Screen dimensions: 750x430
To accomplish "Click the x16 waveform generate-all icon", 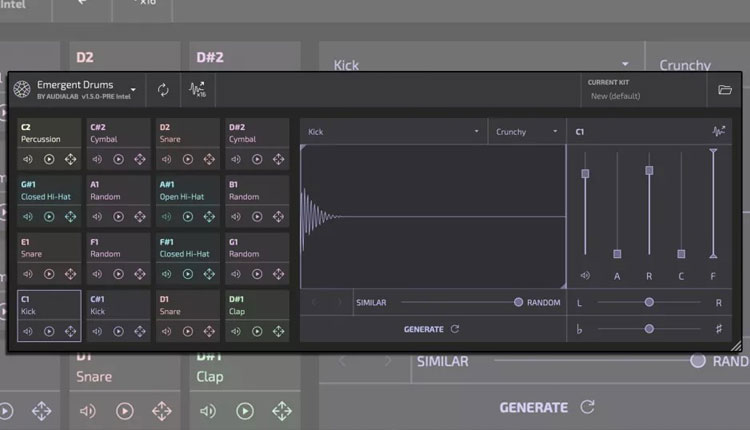I will pos(198,90).
